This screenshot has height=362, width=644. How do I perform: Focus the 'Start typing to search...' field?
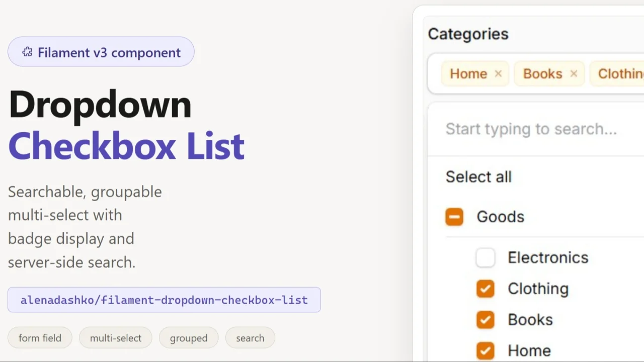[535, 129]
